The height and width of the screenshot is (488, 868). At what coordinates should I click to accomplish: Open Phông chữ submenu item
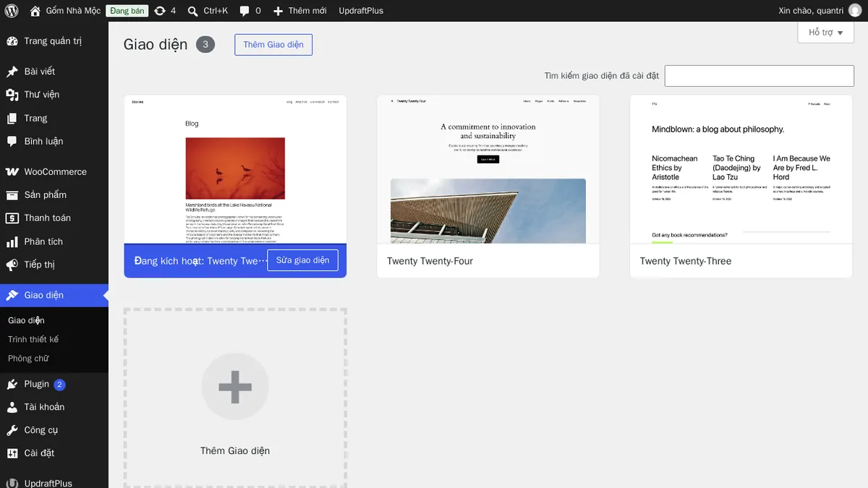pos(28,359)
